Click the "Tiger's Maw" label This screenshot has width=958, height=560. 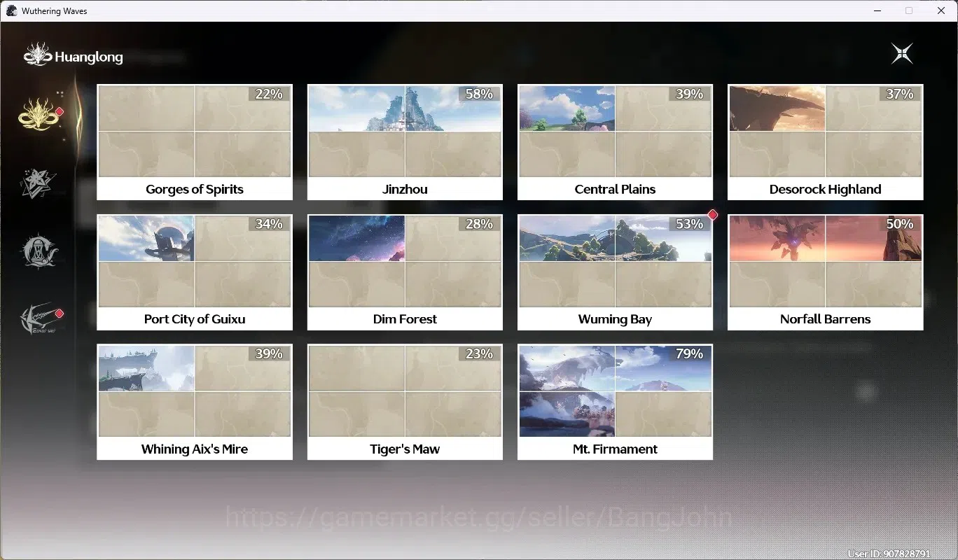coord(405,449)
